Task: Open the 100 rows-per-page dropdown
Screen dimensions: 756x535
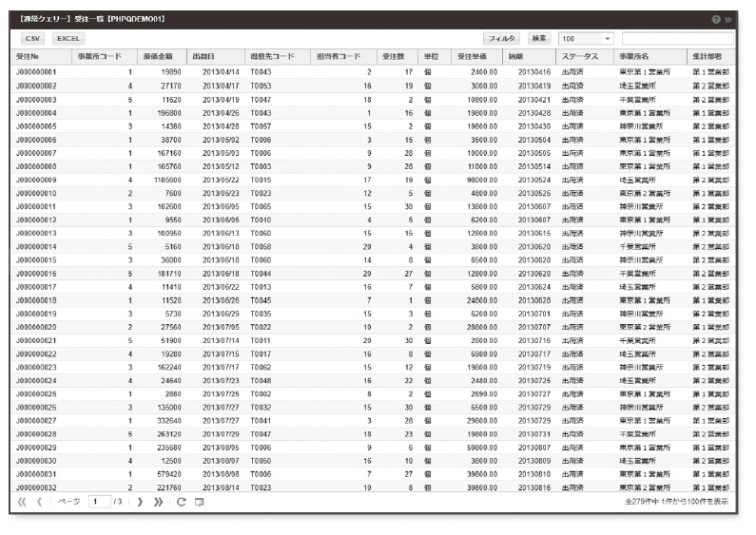Action: [586, 39]
